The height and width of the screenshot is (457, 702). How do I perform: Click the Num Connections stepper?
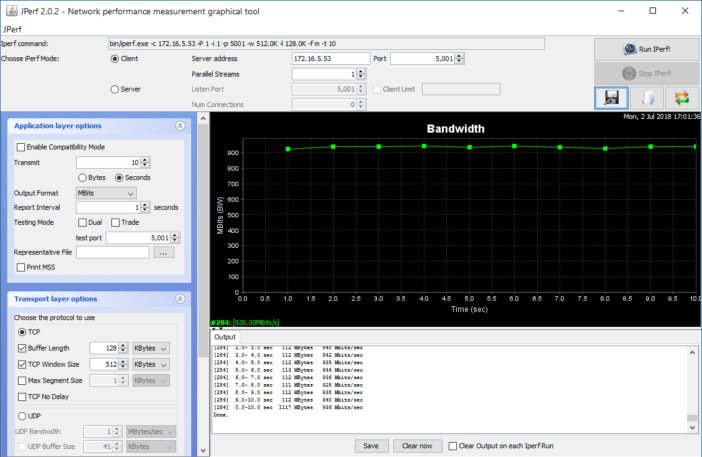361,105
